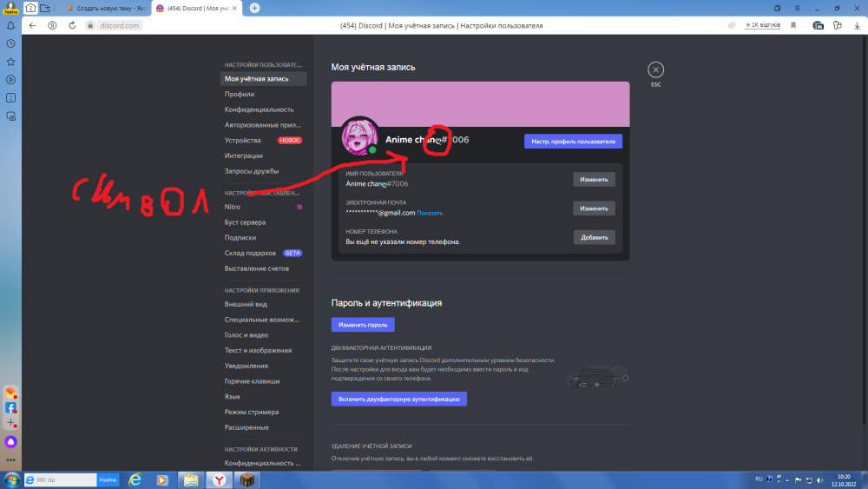Image resolution: width=868 pixels, height=489 pixels.
Task: Click the taskbar search field
Action: coord(60,480)
